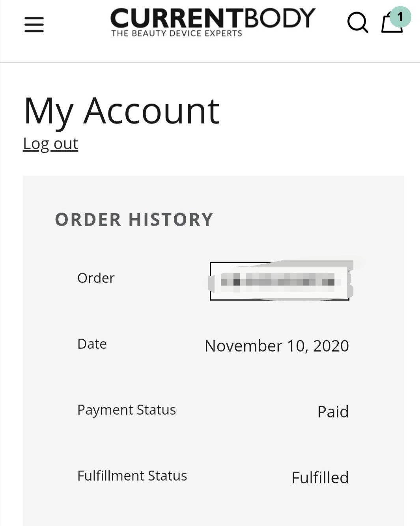Log out of the account

coord(50,144)
